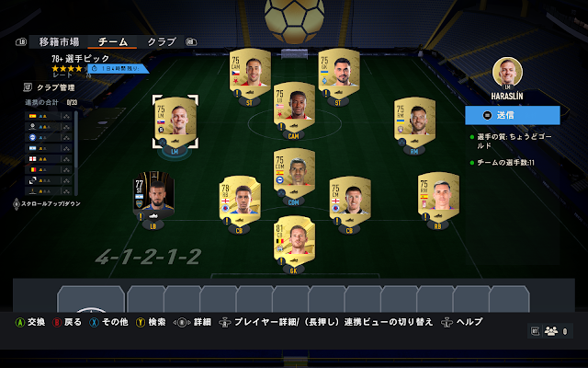This screenshot has width=588, height=368.
Task: Click the 送信 submit button
Action: tap(513, 115)
